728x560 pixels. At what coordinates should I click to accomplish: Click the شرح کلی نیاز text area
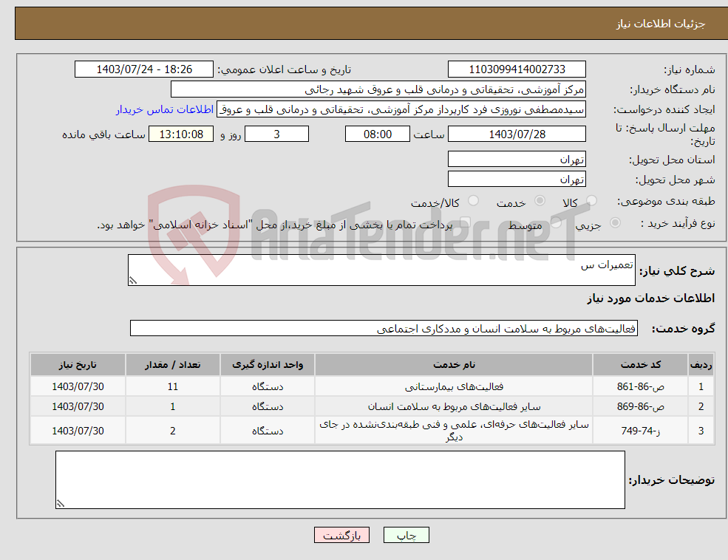pos(381,270)
